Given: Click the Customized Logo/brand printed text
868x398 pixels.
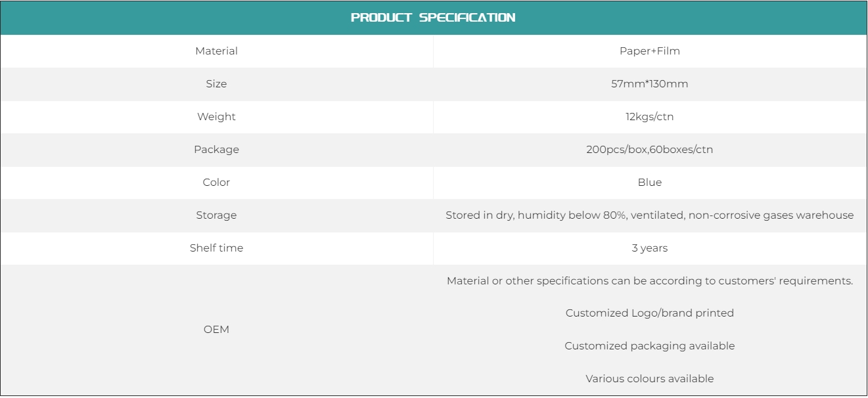Looking at the screenshot, I should (649, 313).
